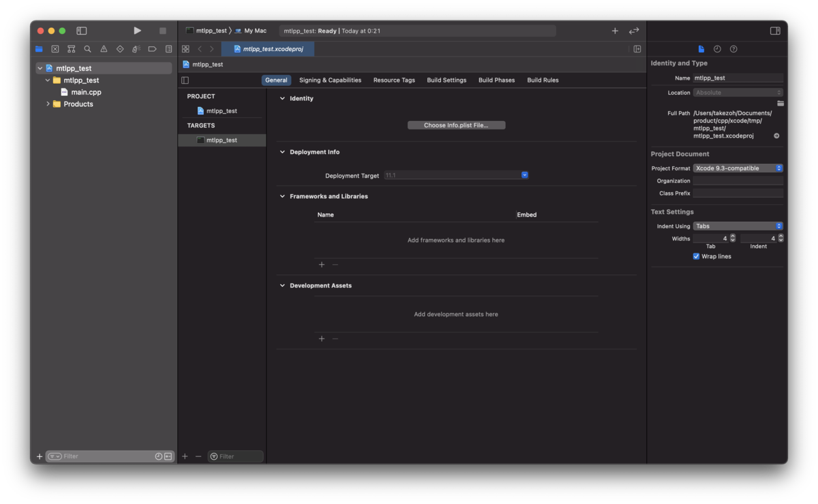The width and height of the screenshot is (818, 504).
Task: Collapse the Frameworks and Libraries section
Action: click(282, 196)
